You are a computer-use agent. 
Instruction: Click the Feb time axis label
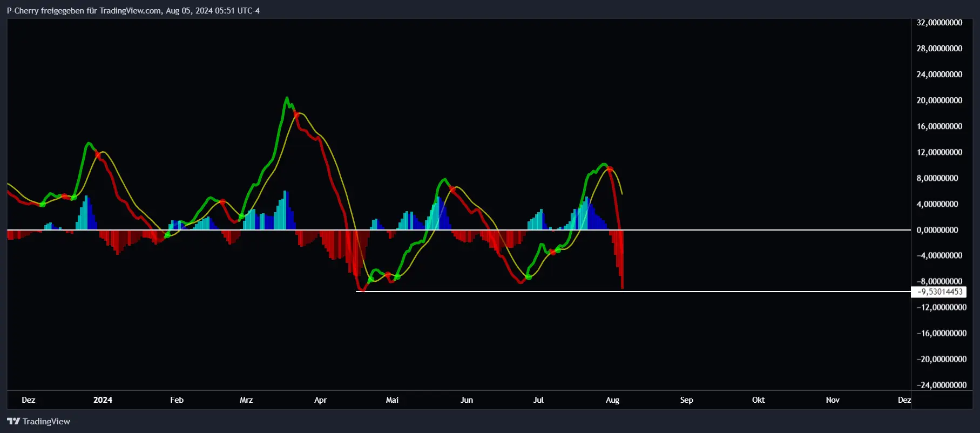click(177, 400)
